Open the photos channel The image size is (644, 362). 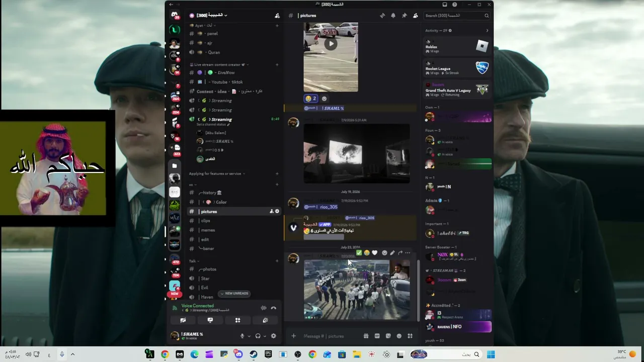click(x=234, y=269)
